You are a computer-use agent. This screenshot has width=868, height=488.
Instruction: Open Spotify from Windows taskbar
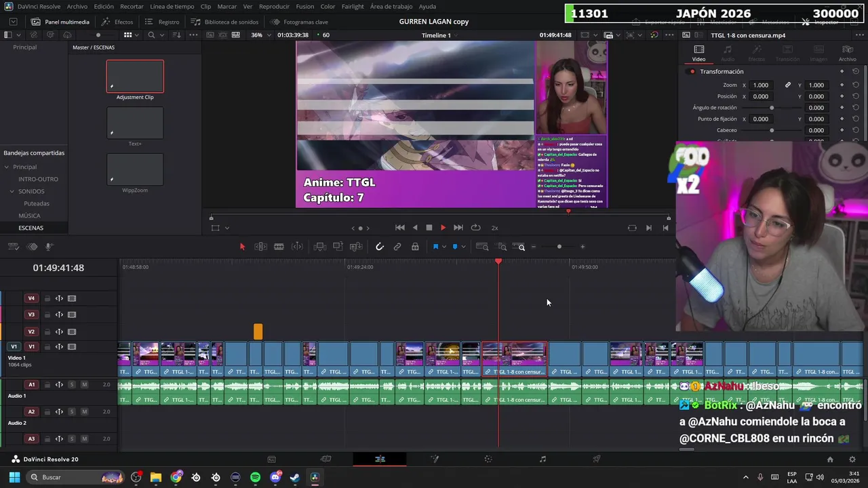tap(255, 477)
